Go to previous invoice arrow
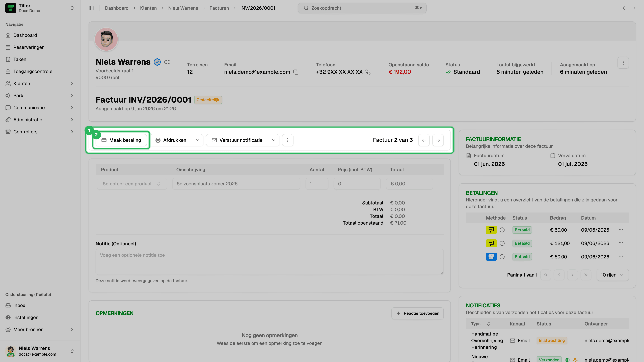This screenshot has height=362, width=644. click(x=424, y=140)
